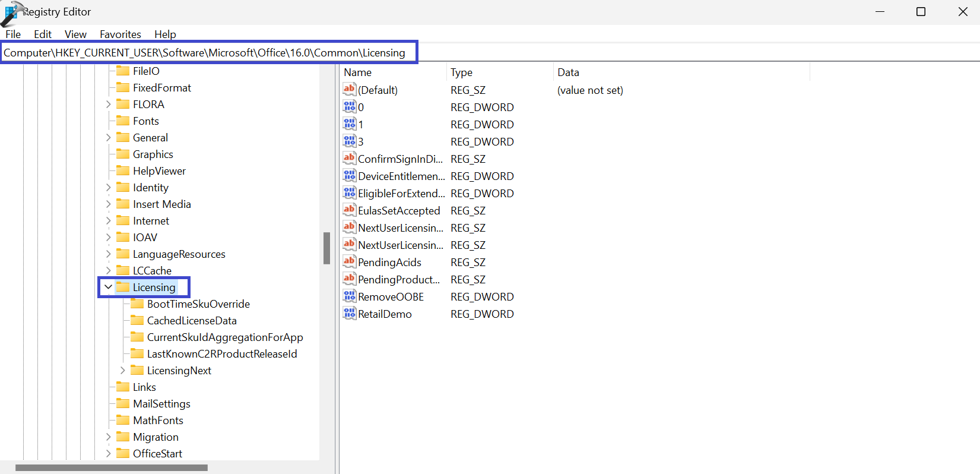Expand the LicensingNext subkey

click(x=123, y=370)
